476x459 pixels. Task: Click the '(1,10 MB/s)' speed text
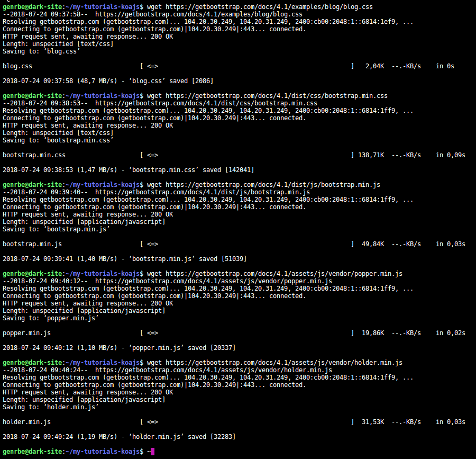[x=97, y=348]
